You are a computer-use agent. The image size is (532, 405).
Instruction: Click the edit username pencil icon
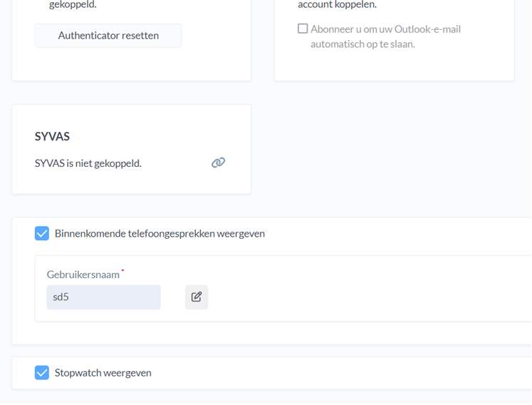pyautogui.click(x=197, y=297)
